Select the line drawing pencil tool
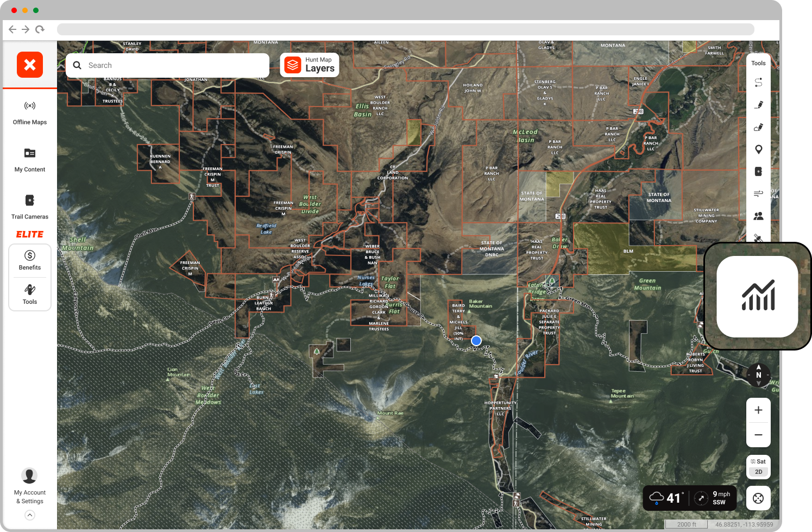The image size is (812, 532). coord(759,105)
